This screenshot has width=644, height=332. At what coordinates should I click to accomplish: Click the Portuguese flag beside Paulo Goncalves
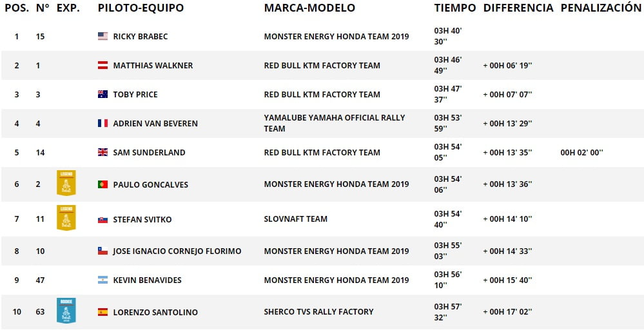pyautogui.click(x=102, y=184)
